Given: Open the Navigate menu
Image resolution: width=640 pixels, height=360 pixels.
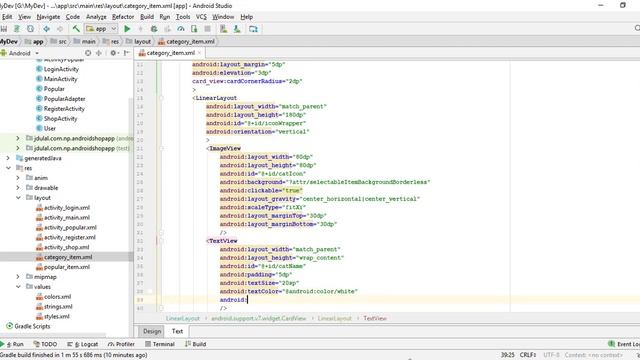Looking at the screenshot, I should [x=48, y=17].
